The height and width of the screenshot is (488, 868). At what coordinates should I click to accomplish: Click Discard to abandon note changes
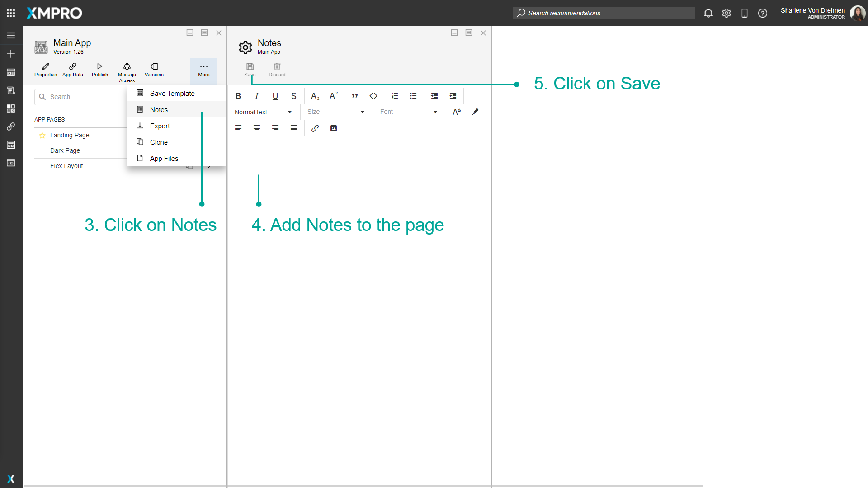coord(277,69)
